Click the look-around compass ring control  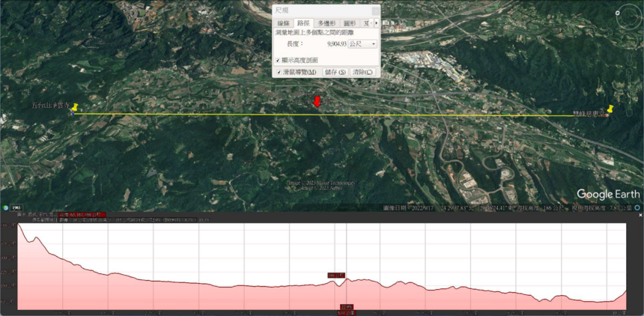click(x=631, y=16)
